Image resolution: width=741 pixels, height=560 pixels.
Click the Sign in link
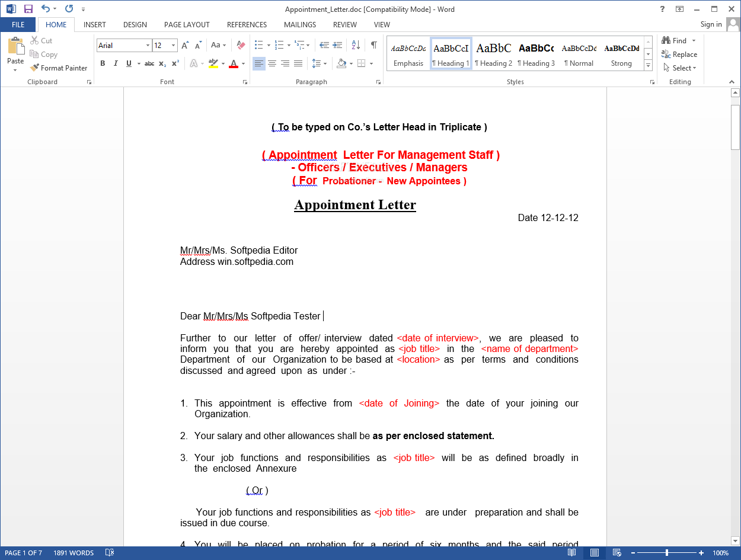[x=711, y=24]
